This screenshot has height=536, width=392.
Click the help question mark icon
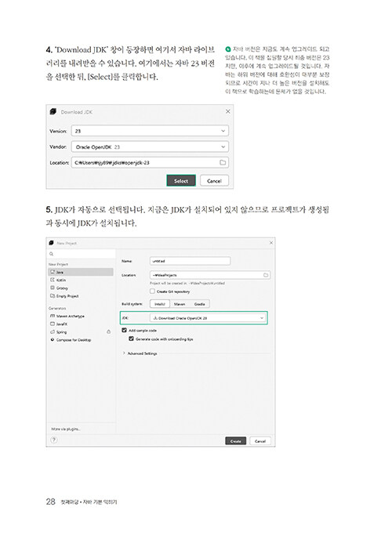click(x=53, y=440)
